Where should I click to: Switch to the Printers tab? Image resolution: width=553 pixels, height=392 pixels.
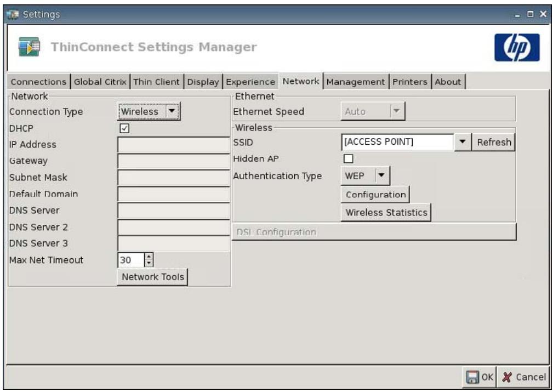click(410, 82)
